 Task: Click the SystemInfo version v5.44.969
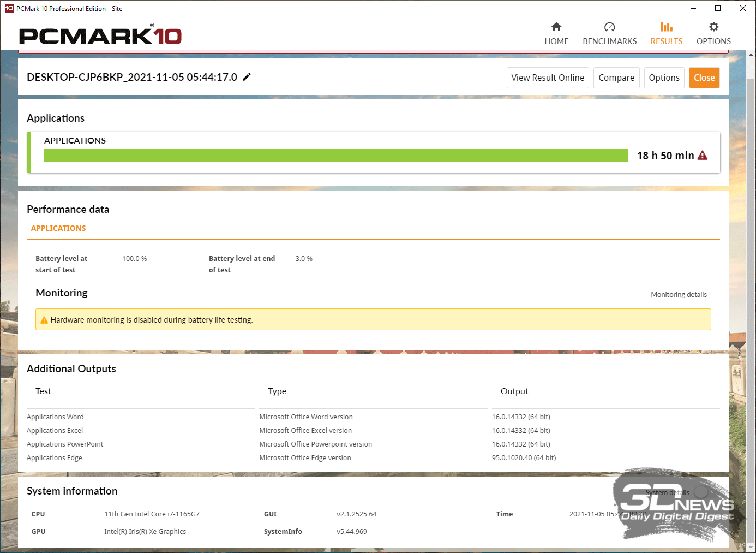(x=352, y=531)
